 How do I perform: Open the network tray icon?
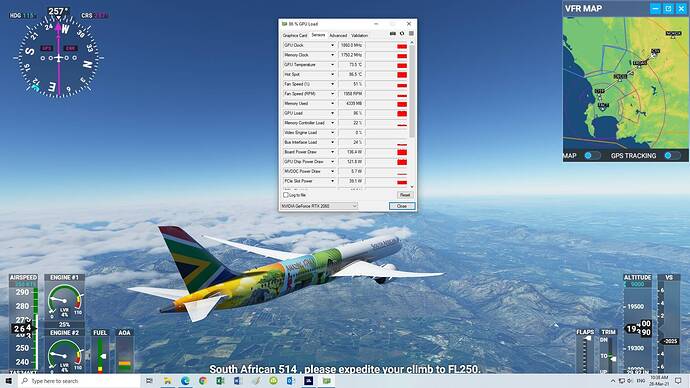click(x=621, y=381)
